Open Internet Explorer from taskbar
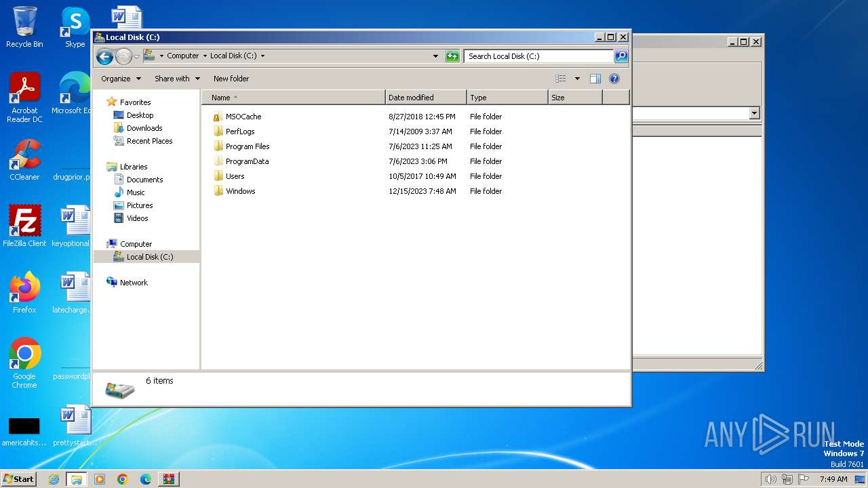The image size is (868, 488). (54, 479)
